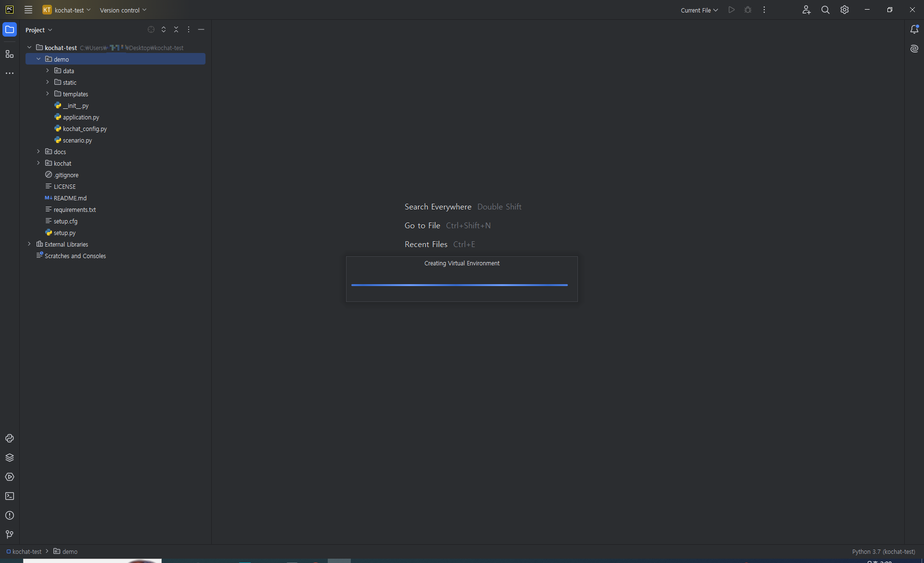Expand the docs folder

pyautogui.click(x=38, y=151)
